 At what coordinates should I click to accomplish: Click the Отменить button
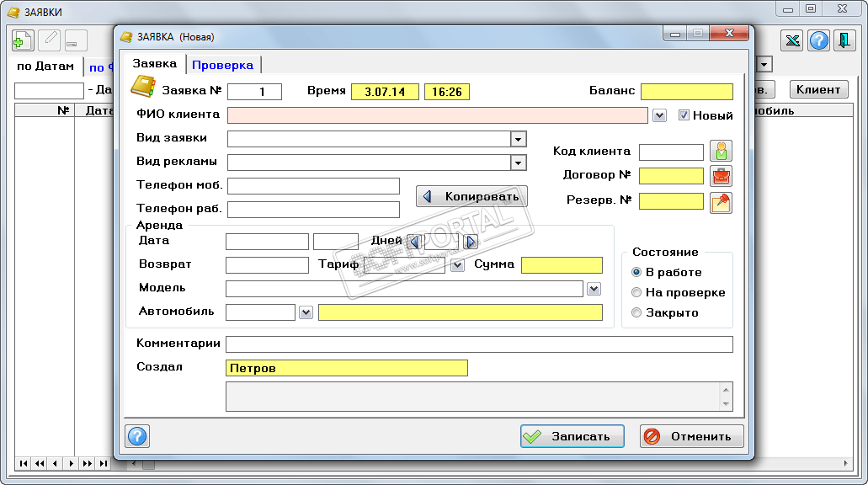pos(691,436)
